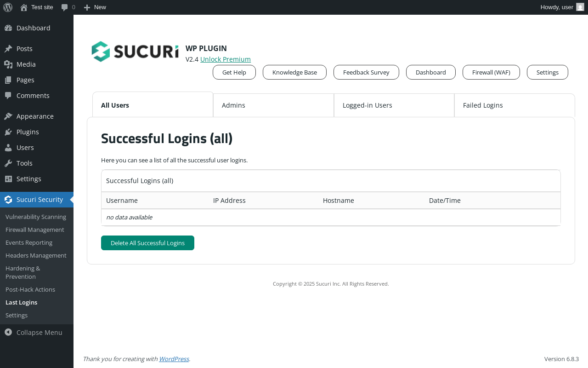This screenshot has width=588, height=368.
Task: Switch to the Logged-in Users tab
Action: [394, 105]
